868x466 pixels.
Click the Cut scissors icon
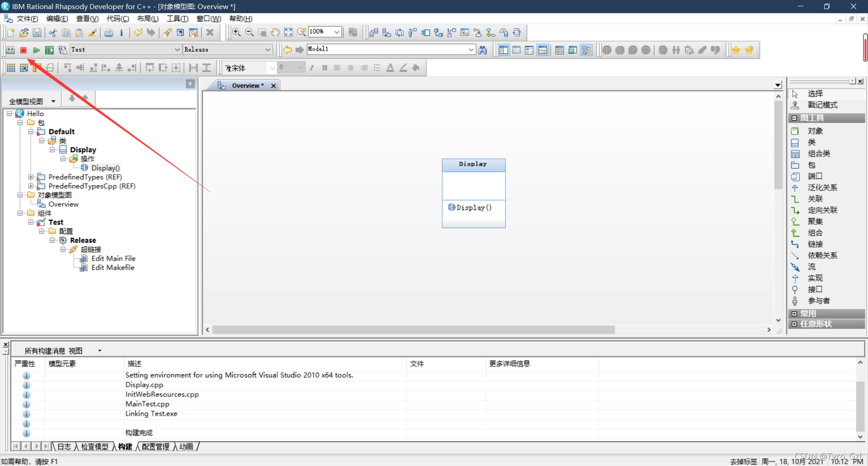(53, 33)
